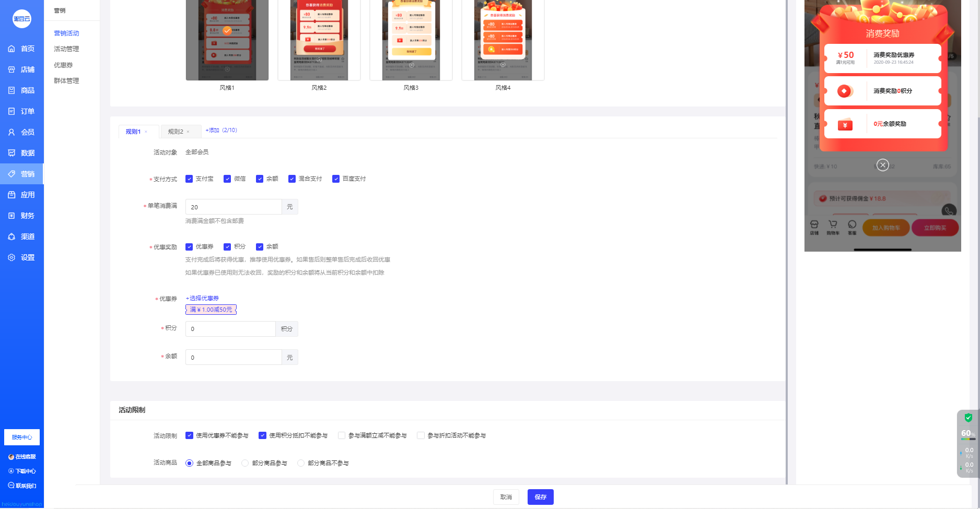Click the 购物车 cart icon in preview

[x=833, y=227]
